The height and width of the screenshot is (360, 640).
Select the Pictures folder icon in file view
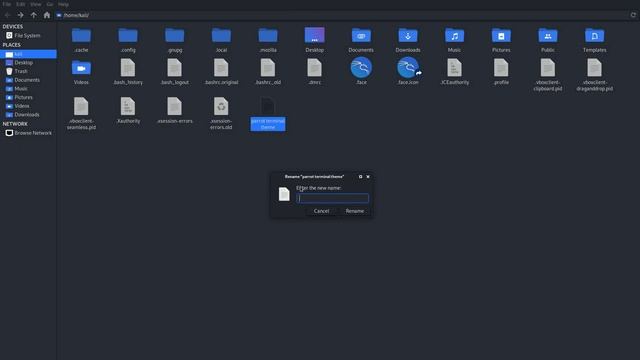(501, 36)
